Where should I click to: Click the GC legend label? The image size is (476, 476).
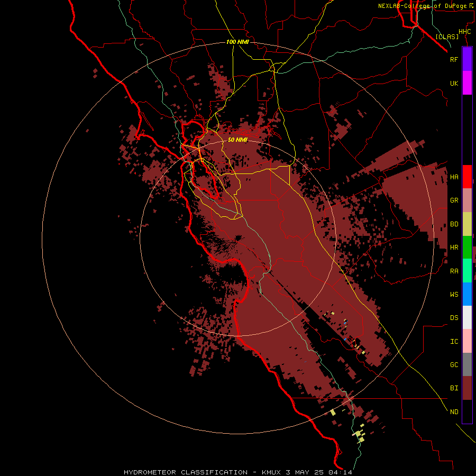pos(454,365)
